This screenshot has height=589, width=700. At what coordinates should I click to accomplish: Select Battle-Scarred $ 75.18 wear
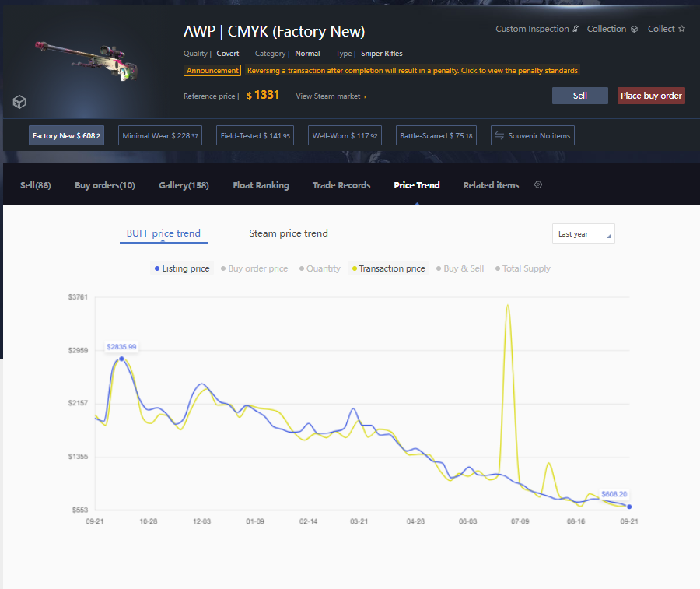click(x=436, y=135)
